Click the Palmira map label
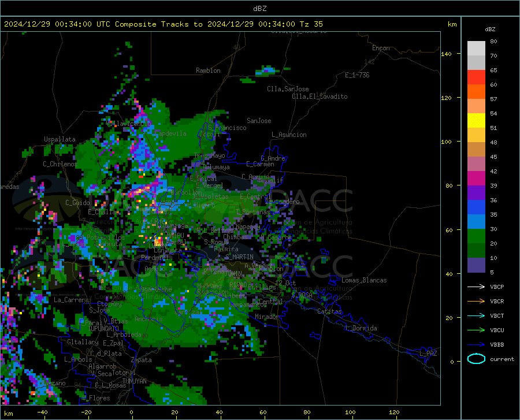This screenshot has width=520, height=420. coord(226,249)
